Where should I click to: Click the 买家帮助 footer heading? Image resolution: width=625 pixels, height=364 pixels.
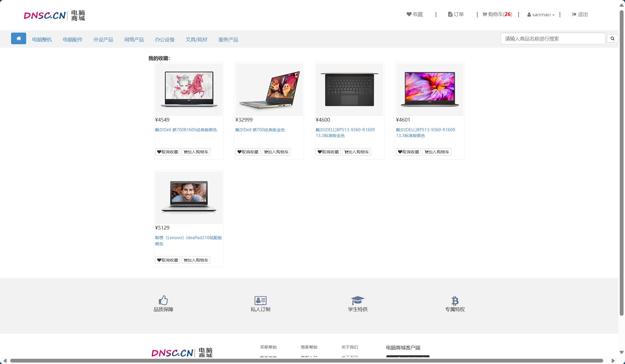(x=268, y=347)
